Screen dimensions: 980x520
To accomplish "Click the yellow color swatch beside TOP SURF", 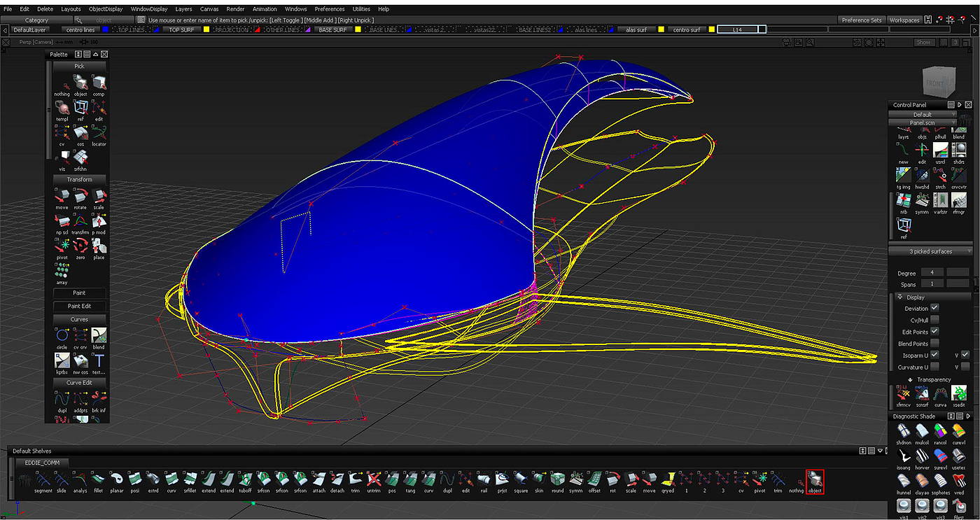I will coord(207,30).
